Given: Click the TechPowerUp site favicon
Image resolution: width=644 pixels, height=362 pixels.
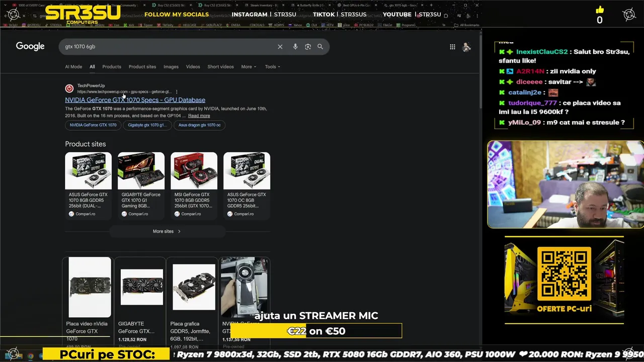Looking at the screenshot, I should pos(69,88).
